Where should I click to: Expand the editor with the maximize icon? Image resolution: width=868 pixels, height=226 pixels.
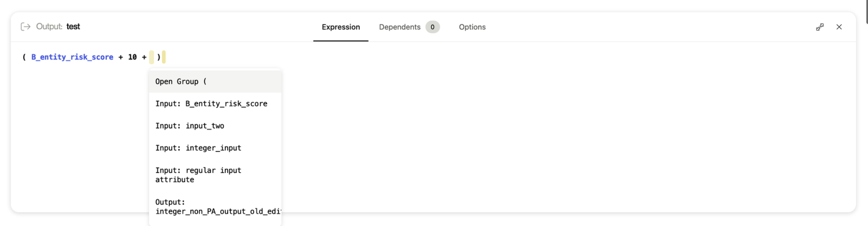click(820, 27)
